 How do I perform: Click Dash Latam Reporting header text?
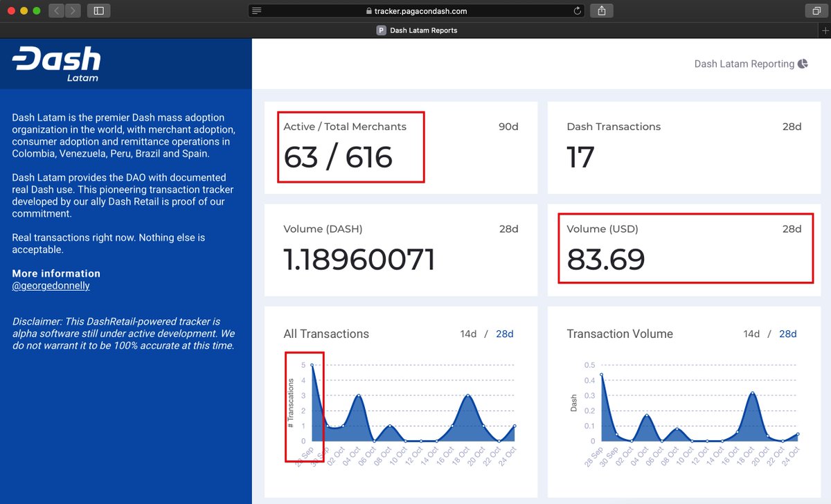pos(744,64)
